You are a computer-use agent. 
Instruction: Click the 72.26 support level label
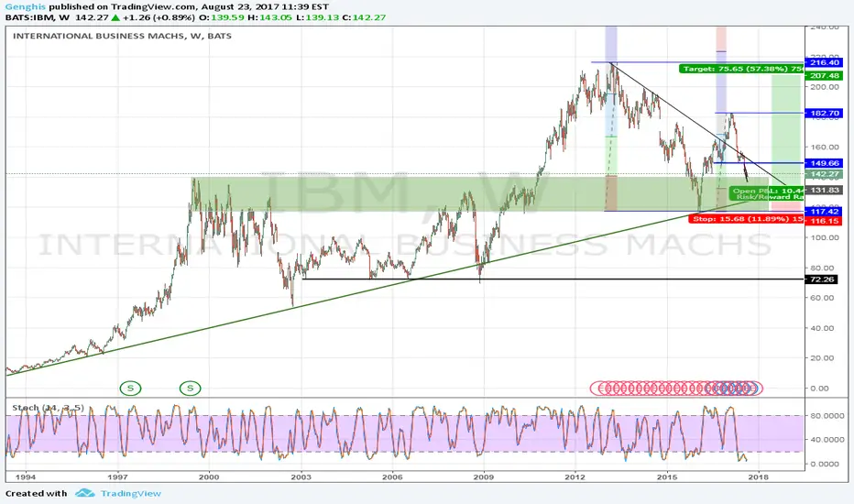(821, 279)
